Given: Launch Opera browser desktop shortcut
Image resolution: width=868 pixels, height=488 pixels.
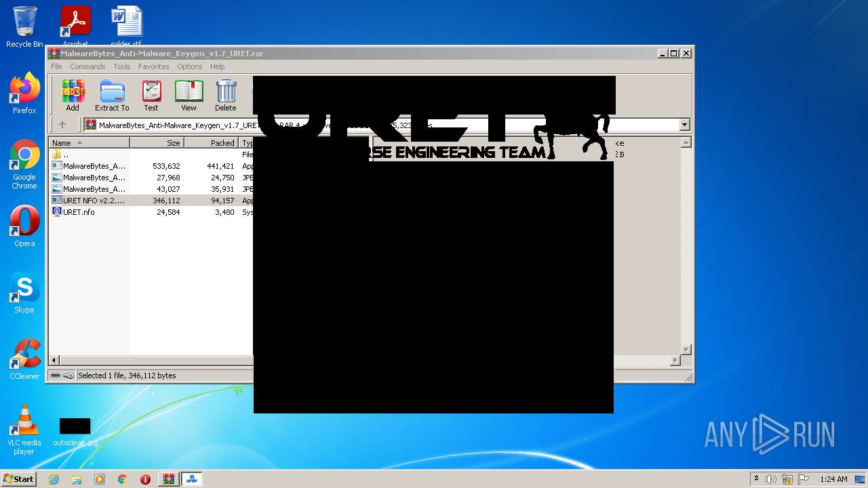Looking at the screenshot, I should [x=24, y=226].
